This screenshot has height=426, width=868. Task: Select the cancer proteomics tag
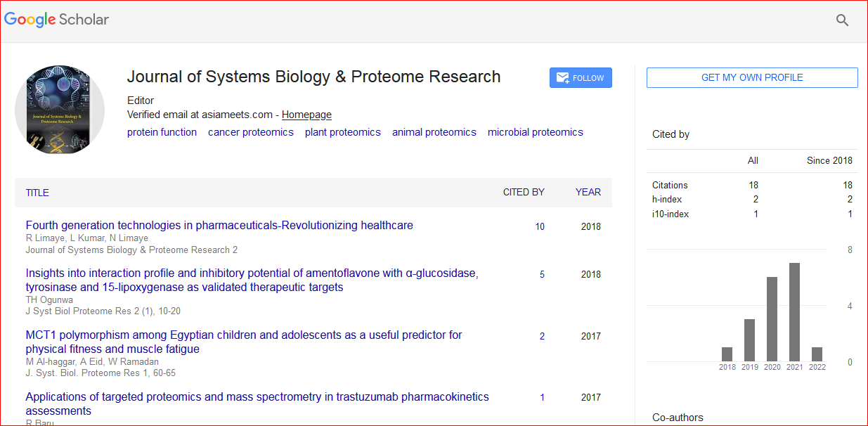tap(250, 132)
